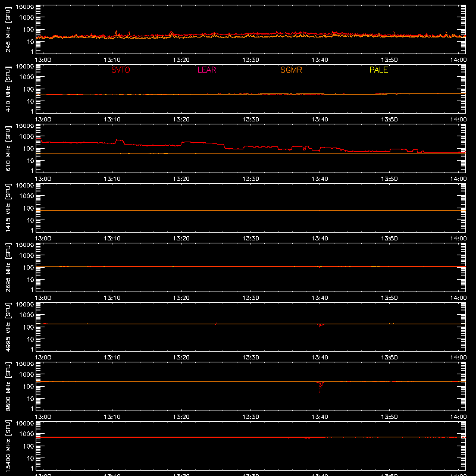Viewport: 476px width, 476px height.
Task: Click 13:10 time label under 245 MHz plot
Action: tap(112, 60)
